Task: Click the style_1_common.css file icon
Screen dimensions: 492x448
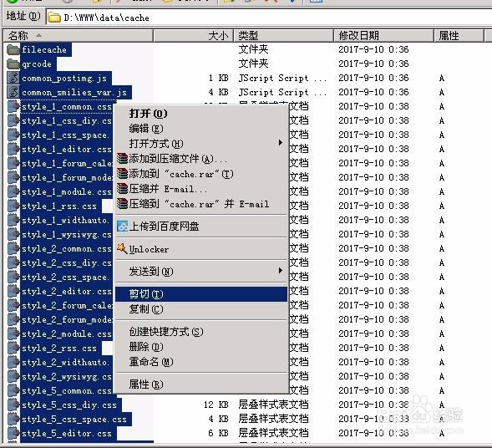Action: click(13, 106)
